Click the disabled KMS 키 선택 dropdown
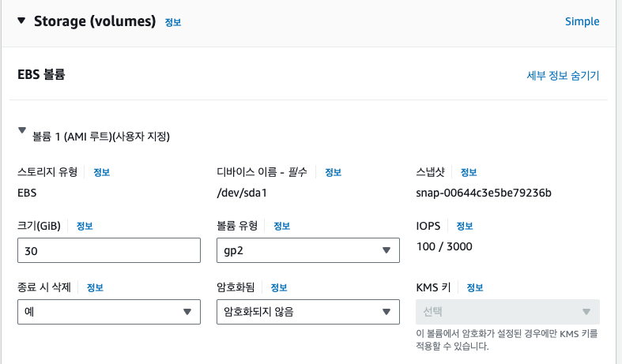This screenshot has height=364, width=622. (x=507, y=311)
